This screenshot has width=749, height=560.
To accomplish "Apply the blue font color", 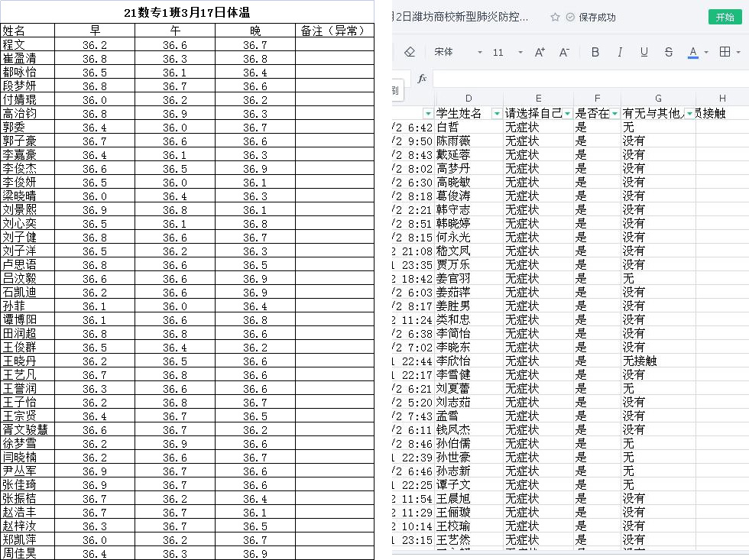I will pyautogui.click(x=693, y=52).
